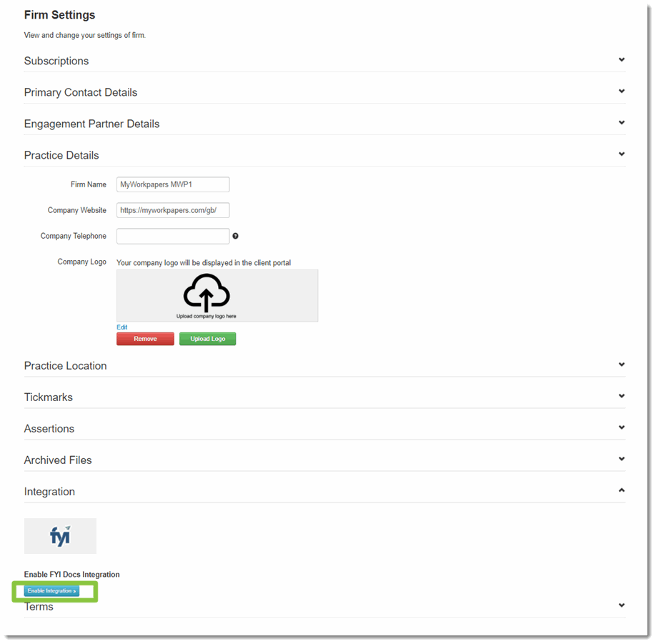Expand the Archived Files section
Screen dimensions: 656x644
620,459
